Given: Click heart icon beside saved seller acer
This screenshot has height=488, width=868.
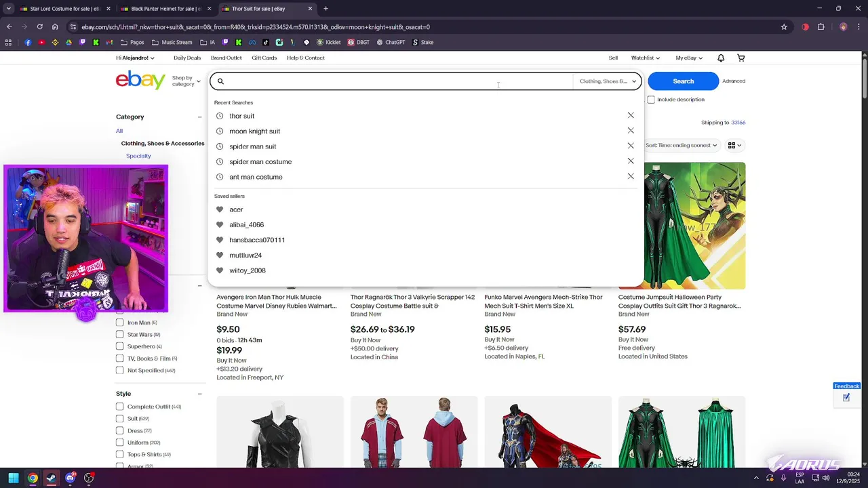Looking at the screenshot, I should click(x=220, y=209).
